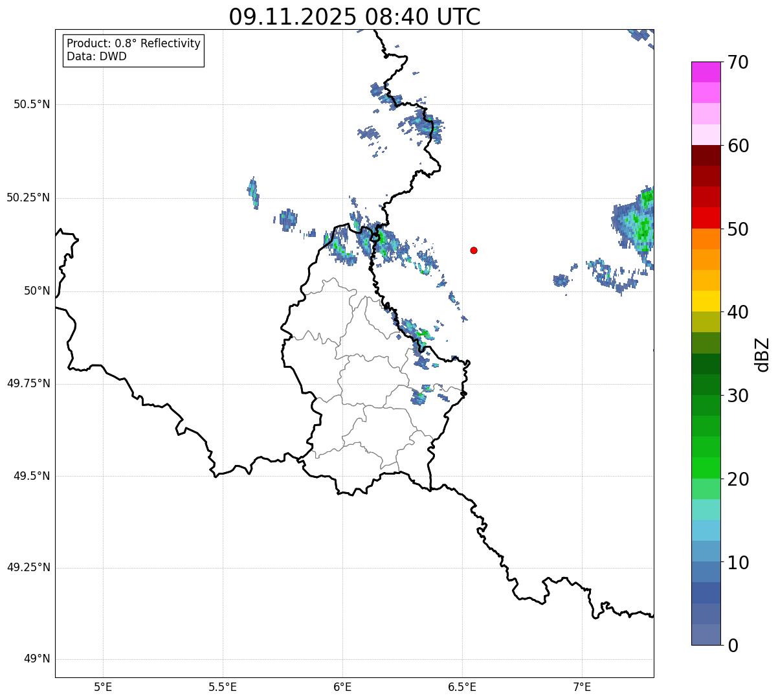Viewport: 778px width, 700px height.
Task: Click the 49.25°N latitude label
Action: coord(28,567)
